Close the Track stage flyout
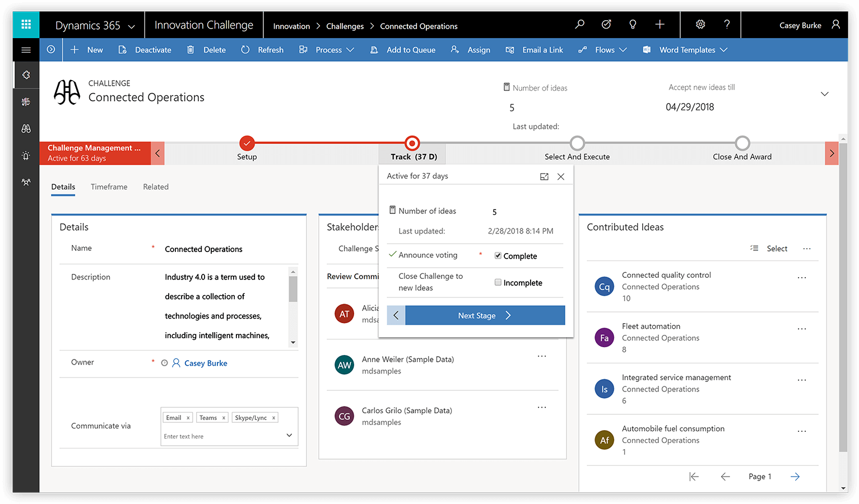This screenshot has width=859, height=504. [561, 176]
